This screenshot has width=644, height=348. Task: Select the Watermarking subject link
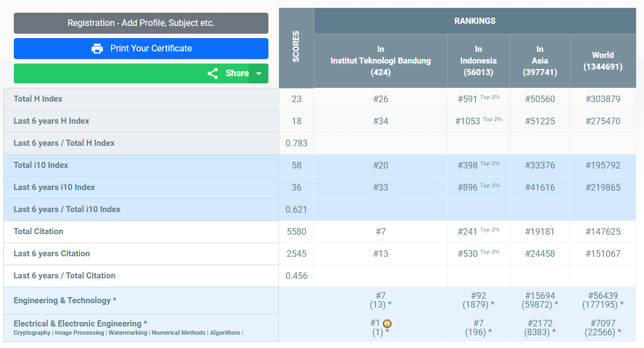pos(128,333)
